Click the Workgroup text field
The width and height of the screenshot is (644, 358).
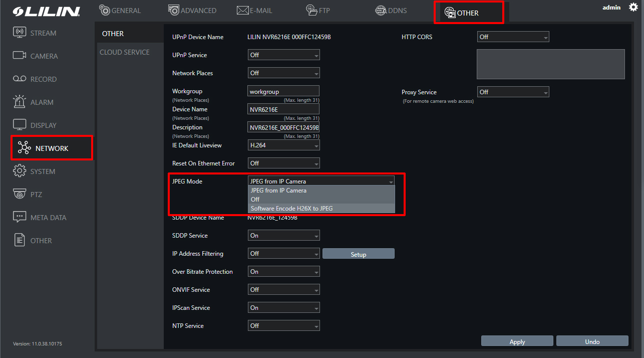coord(283,92)
